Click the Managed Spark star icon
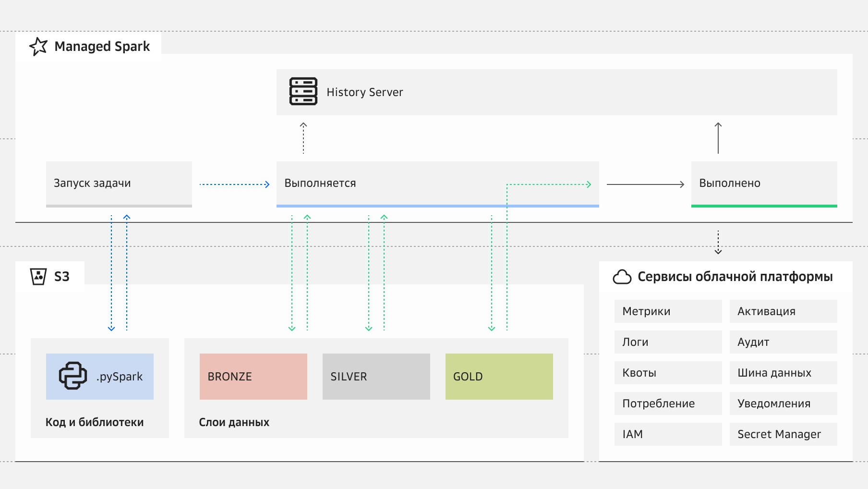 pyautogui.click(x=38, y=47)
